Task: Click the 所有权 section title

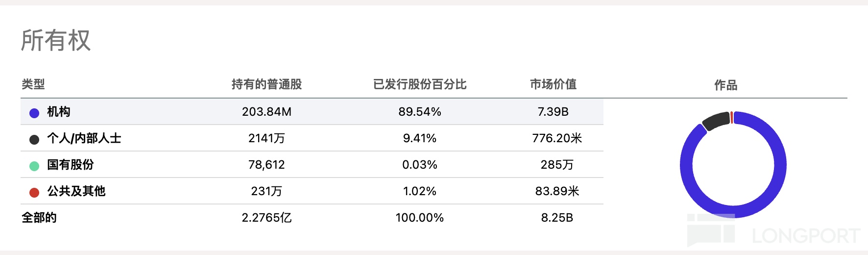Action: [56, 40]
